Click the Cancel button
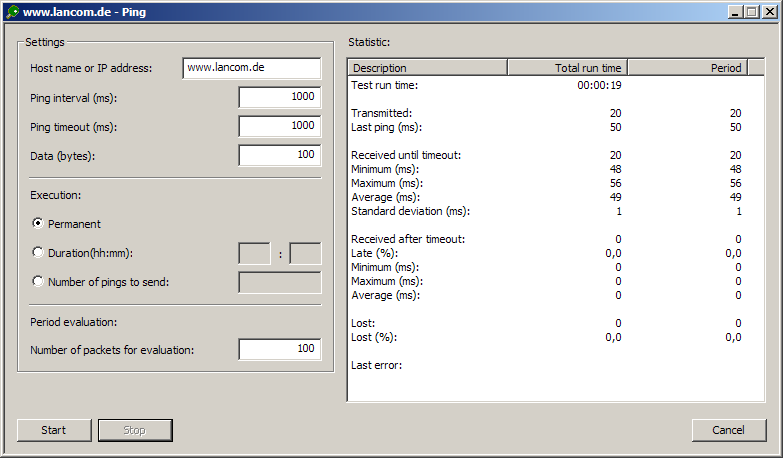Screen dimensions: 783x458 pyautogui.click(x=729, y=430)
